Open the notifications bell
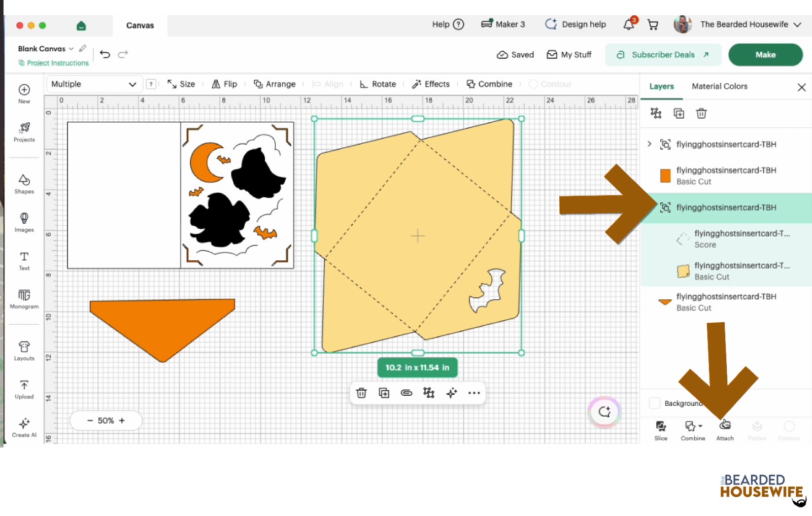Viewport: 812px width, 516px height. pos(629,24)
